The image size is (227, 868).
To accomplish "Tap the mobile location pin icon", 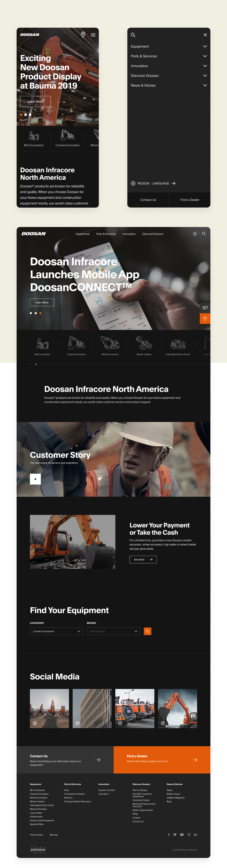I will point(83,34).
